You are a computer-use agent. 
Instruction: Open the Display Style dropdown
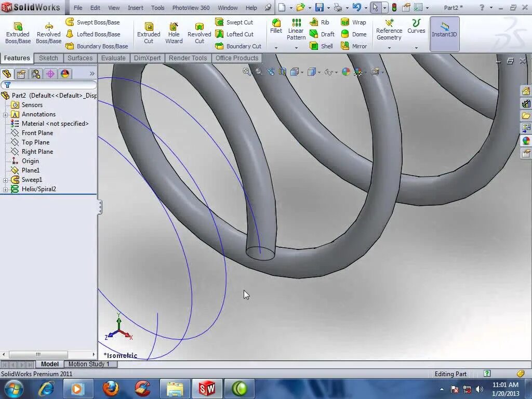point(316,72)
